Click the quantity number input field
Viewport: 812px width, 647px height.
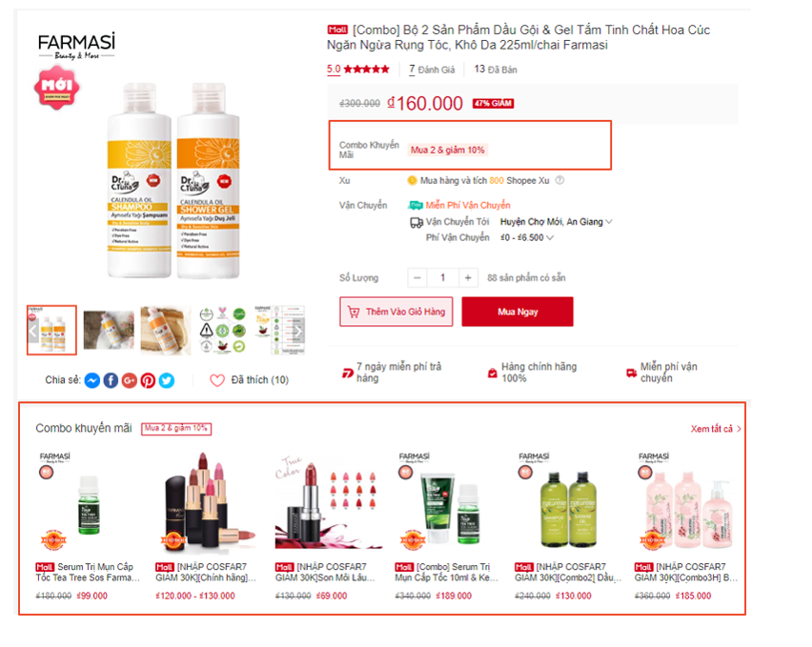(442, 278)
